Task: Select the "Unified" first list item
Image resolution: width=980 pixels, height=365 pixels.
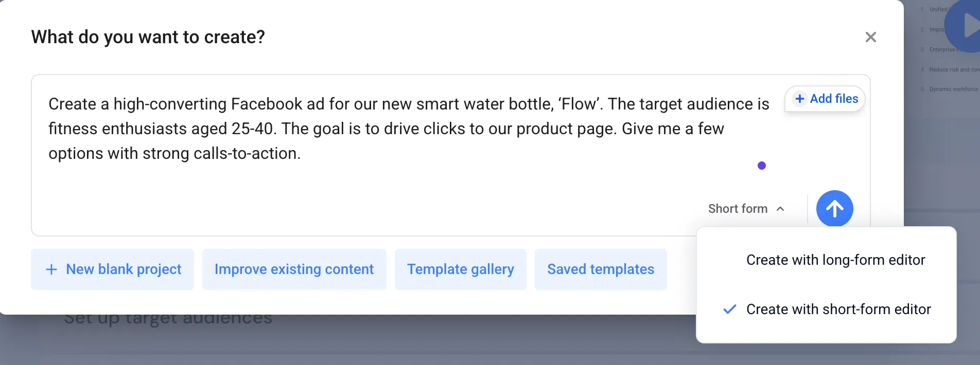Action: [x=937, y=9]
